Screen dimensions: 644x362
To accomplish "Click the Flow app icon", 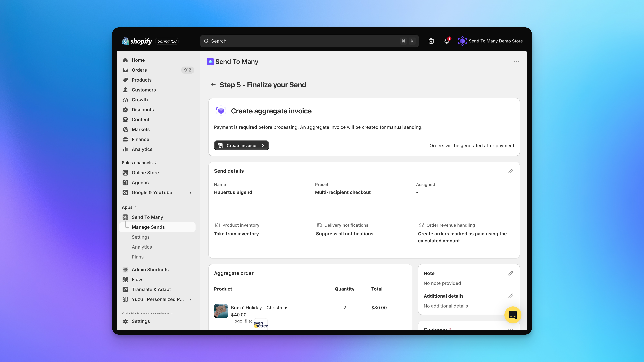I will click(126, 280).
